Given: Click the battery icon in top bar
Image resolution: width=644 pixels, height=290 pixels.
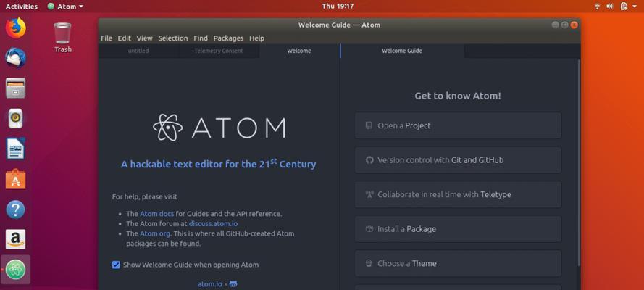Looking at the screenshot, I should 624,6.
